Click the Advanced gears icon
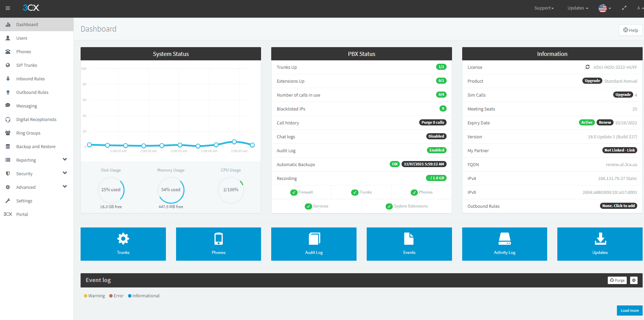The height and width of the screenshot is (320, 644). click(8, 187)
